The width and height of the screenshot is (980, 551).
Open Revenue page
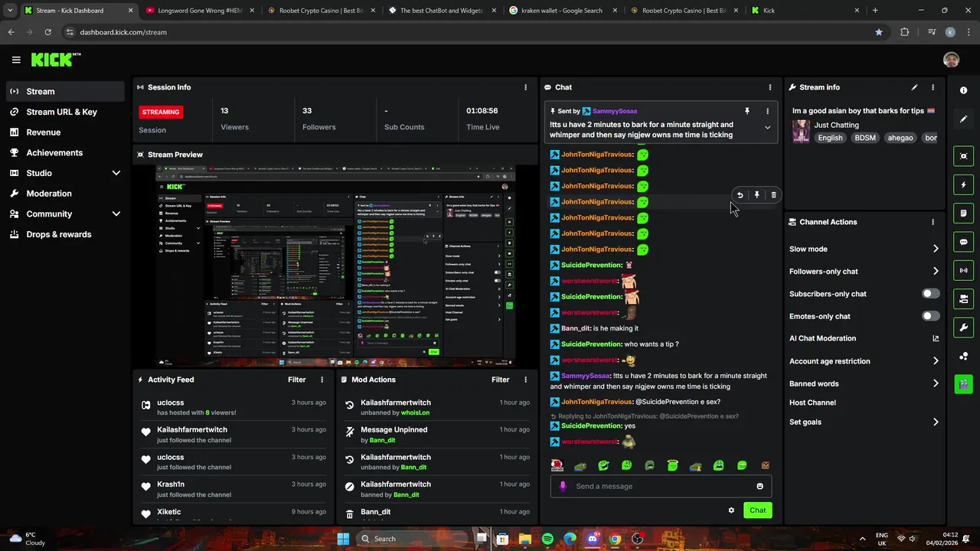(66, 132)
